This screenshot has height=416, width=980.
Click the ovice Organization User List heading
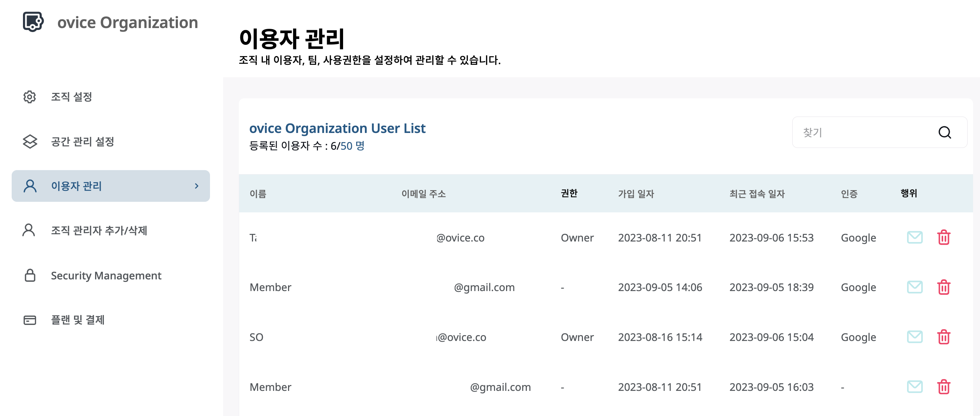pyautogui.click(x=337, y=128)
